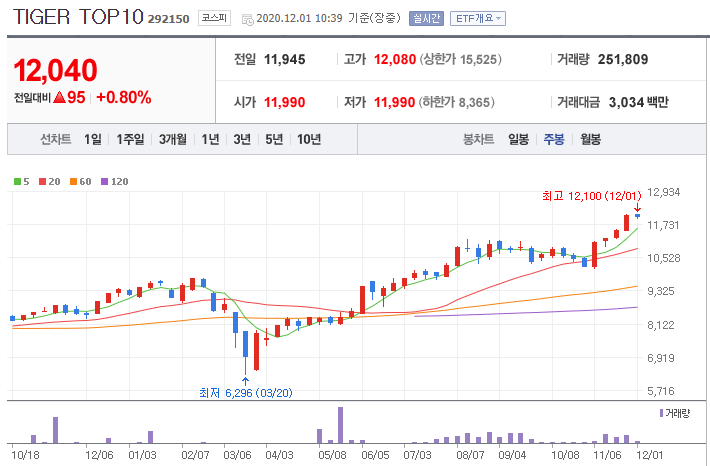Click the 9,325 price axis label
710x466 pixels.
click(x=663, y=291)
